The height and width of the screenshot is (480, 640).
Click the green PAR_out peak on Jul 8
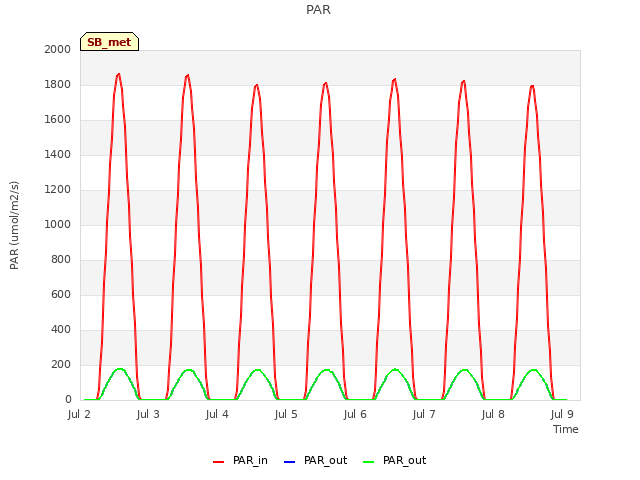(x=533, y=370)
